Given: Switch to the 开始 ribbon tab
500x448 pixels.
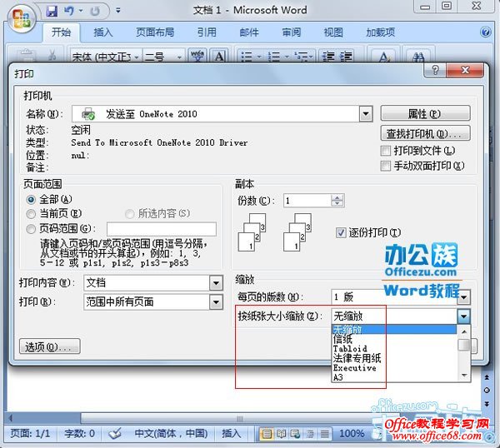Looking at the screenshot, I should pos(61,32).
